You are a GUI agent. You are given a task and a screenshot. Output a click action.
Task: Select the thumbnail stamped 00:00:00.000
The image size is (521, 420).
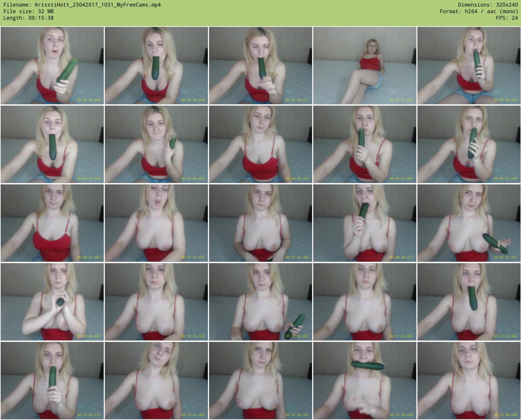point(52,66)
